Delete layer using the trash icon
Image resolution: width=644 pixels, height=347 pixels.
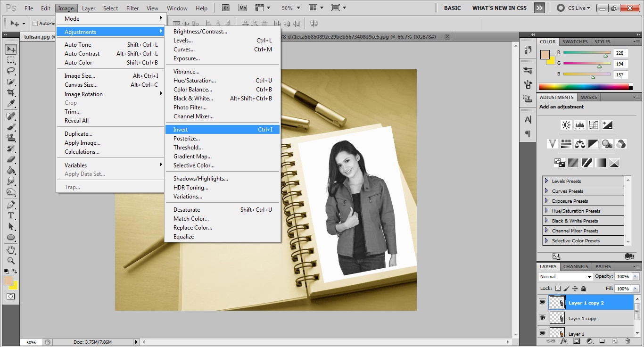click(x=627, y=341)
